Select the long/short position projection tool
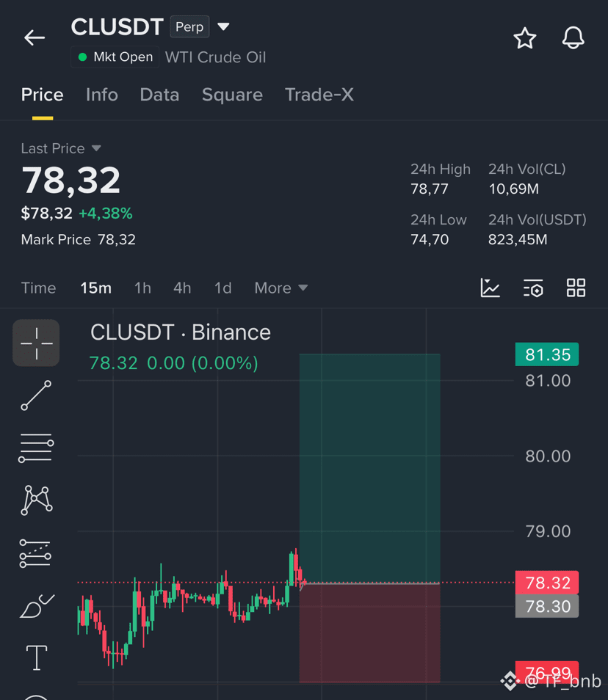This screenshot has height=700, width=608. point(35,553)
